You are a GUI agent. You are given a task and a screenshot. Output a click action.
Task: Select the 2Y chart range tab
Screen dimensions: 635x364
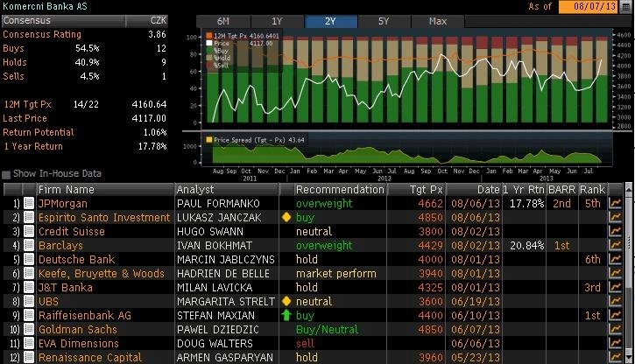tap(330, 21)
